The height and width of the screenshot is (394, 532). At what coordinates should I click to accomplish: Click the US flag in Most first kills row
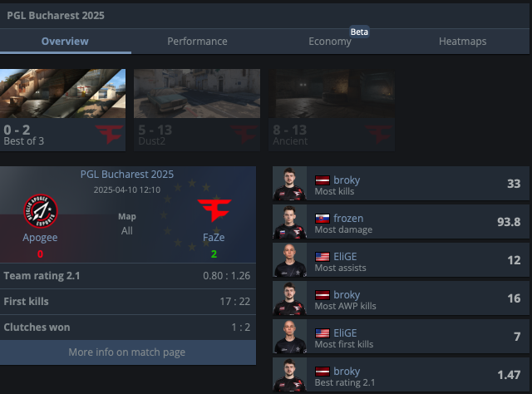coord(322,333)
